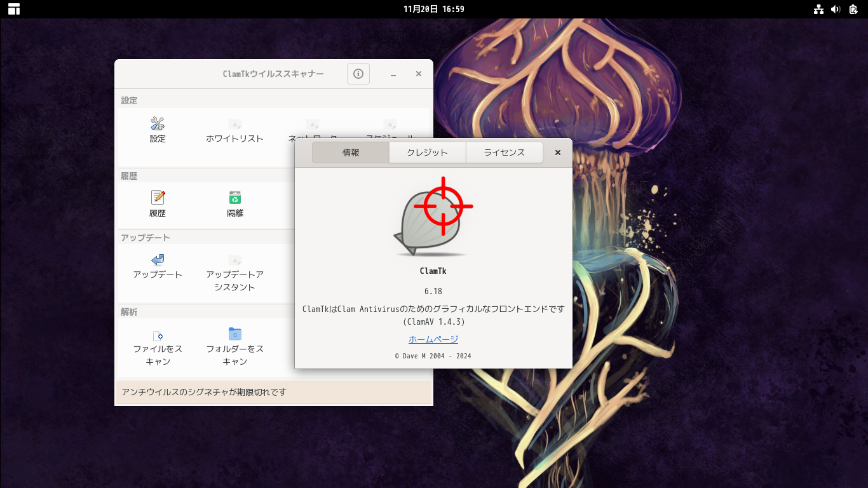Click the volume icon in top bar
This screenshot has height=488, width=868.
click(836, 9)
